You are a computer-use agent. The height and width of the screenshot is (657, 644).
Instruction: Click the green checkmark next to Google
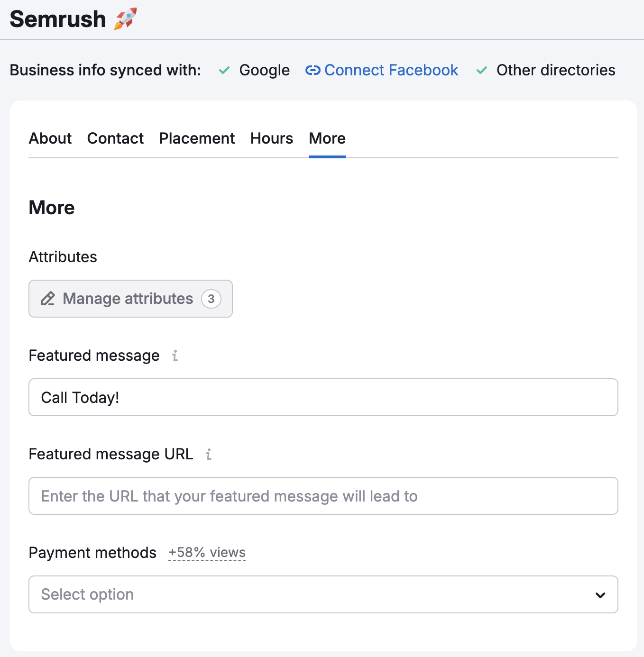pos(224,71)
